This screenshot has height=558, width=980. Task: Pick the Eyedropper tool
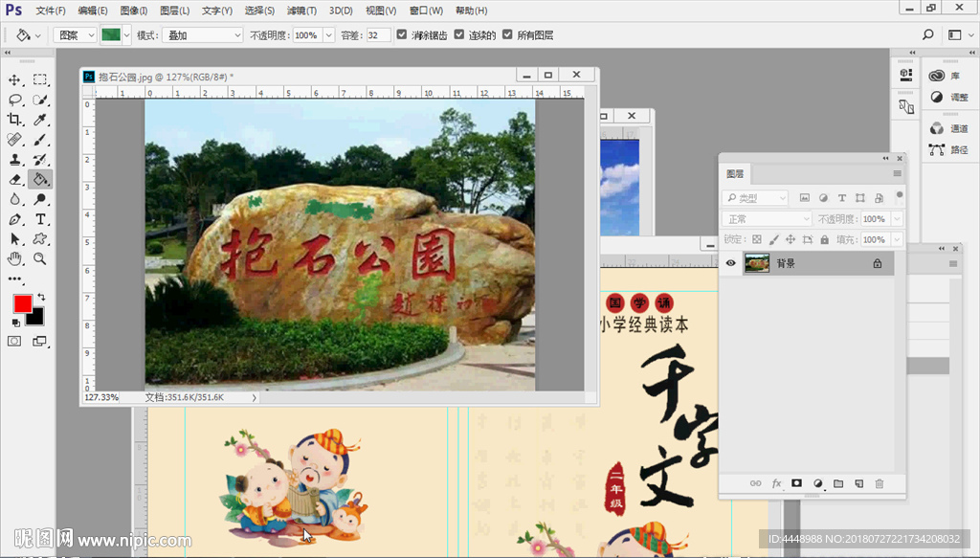[x=40, y=120]
